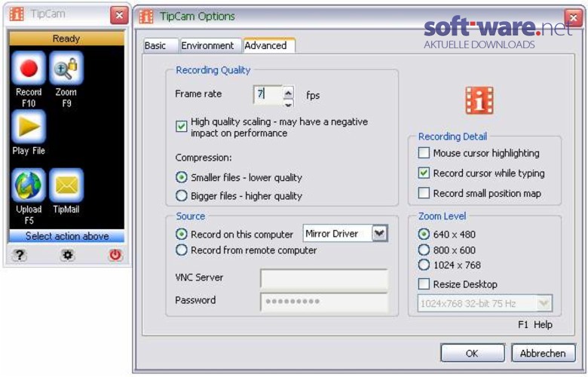Image resolution: width=588 pixels, height=377 pixels.
Task: Open the Zoom magnifier tool in TipCam
Action: coord(66,69)
